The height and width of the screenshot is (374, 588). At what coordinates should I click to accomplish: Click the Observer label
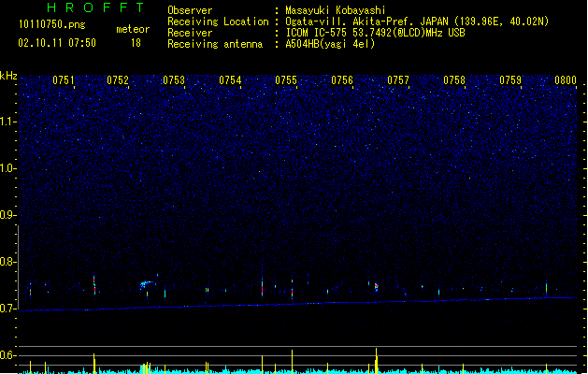(x=190, y=10)
